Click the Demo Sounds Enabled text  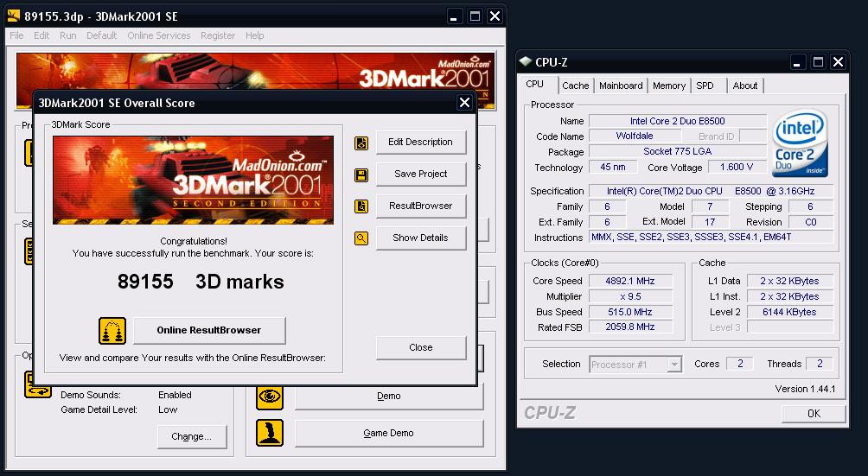pyautogui.click(x=126, y=395)
